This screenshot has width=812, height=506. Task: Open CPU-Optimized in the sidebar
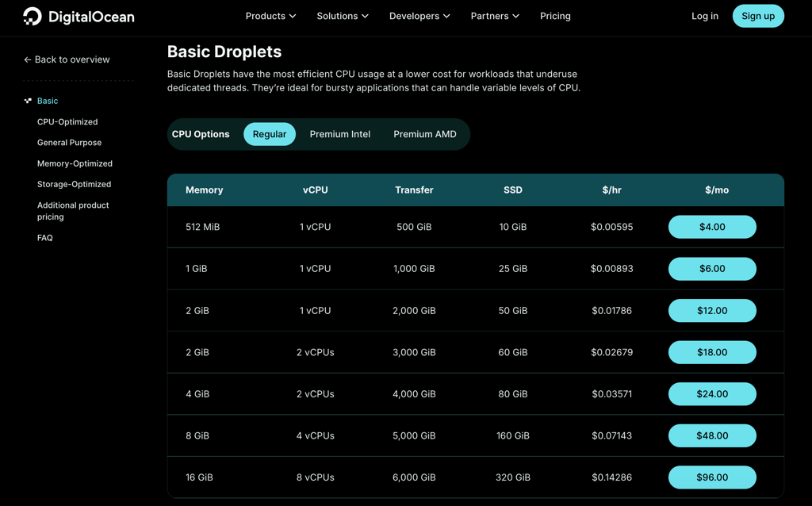(67, 121)
